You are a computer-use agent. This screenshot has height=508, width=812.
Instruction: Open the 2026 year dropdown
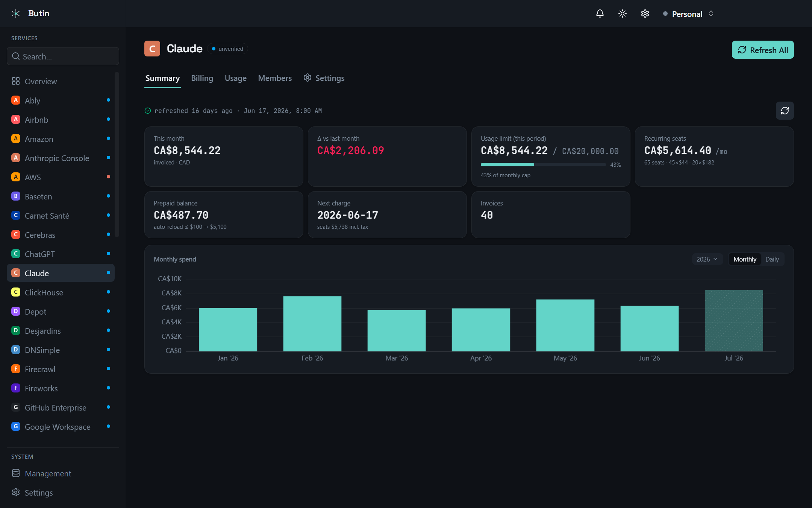[707, 259]
